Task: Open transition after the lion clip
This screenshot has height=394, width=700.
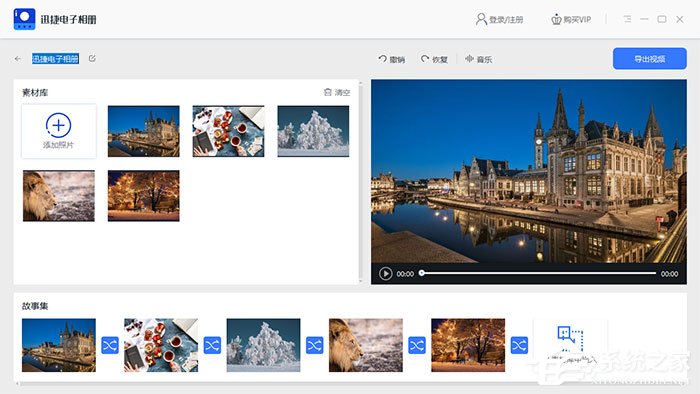Action: (x=417, y=345)
